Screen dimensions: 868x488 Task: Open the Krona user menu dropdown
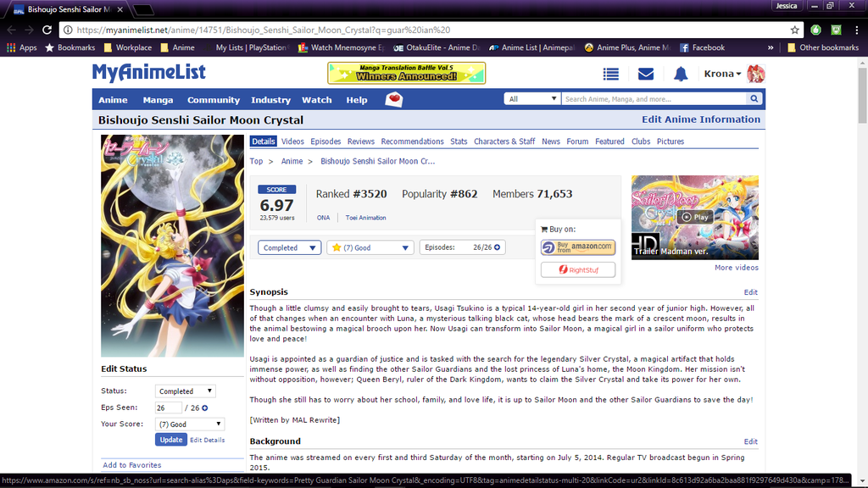click(x=722, y=74)
